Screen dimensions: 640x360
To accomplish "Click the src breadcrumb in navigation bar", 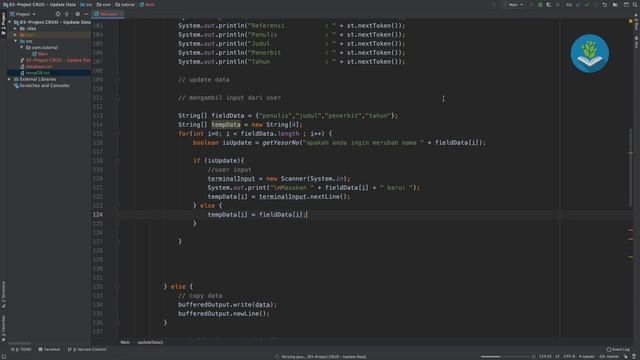I will tap(86, 4).
